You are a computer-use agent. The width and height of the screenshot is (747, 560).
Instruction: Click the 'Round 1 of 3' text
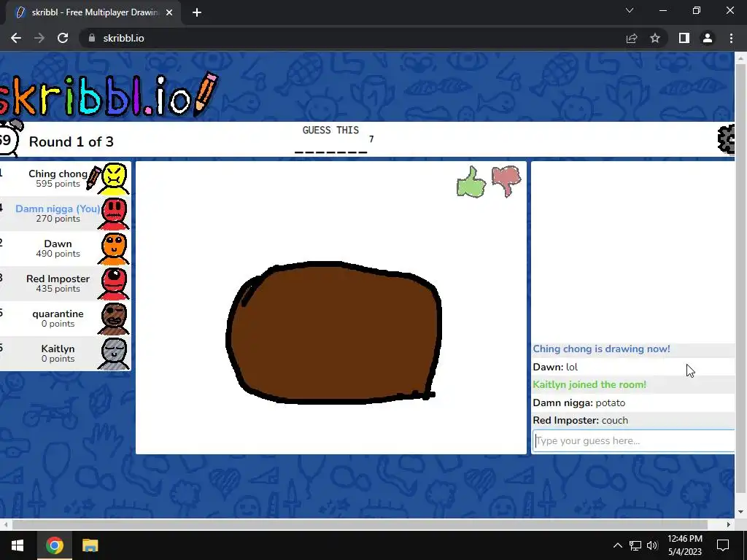pos(71,142)
